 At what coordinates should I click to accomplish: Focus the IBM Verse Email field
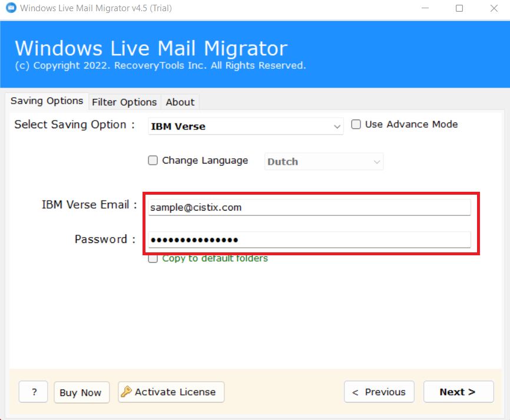(x=309, y=207)
